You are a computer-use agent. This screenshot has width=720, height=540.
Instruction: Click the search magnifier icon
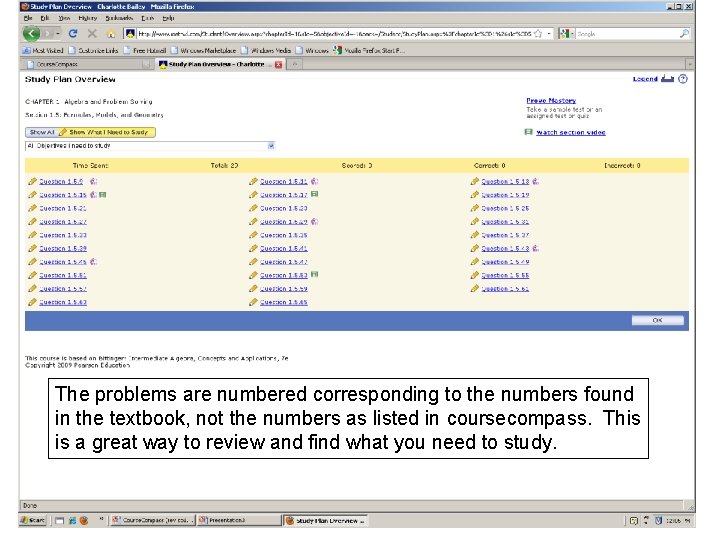coord(684,34)
